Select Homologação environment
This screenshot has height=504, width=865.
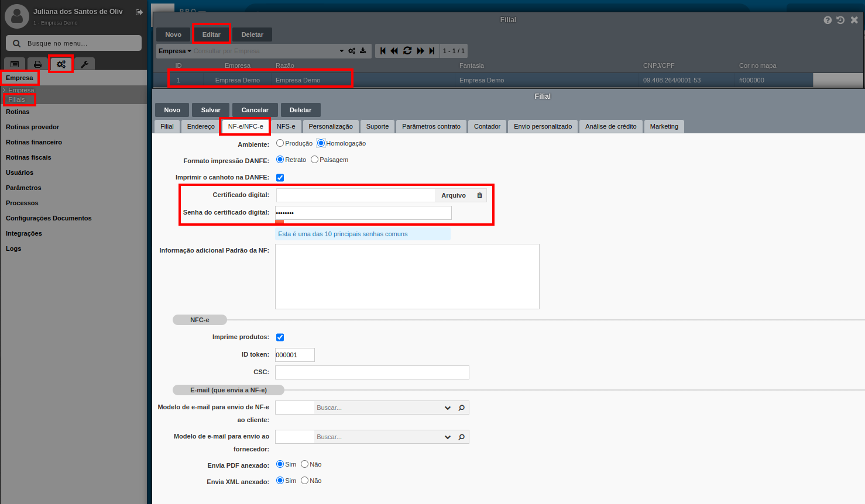[321, 143]
